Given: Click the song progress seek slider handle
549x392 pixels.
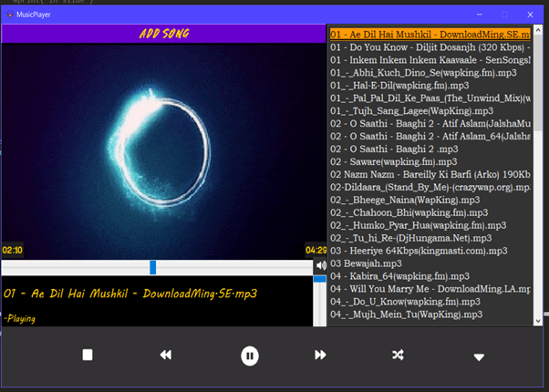Looking at the screenshot, I should pyautogui.click(x=152, y=267).
